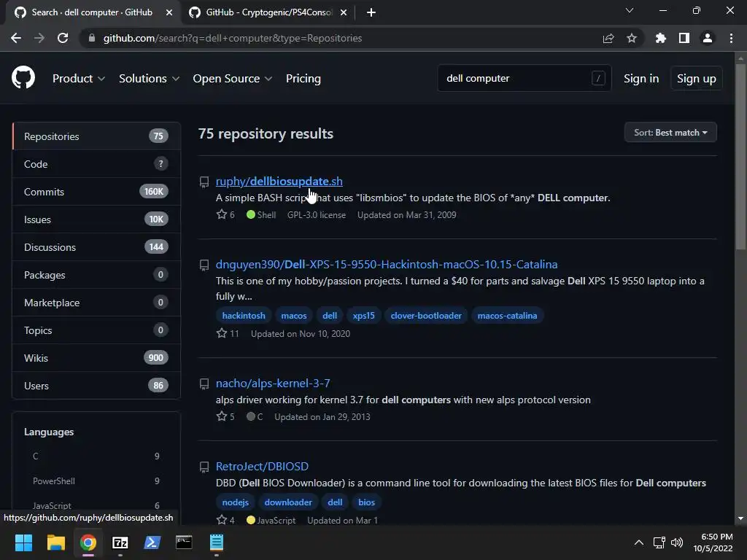Filter results by PowerShell language
The image size is (747, 560).
(96, 481)
